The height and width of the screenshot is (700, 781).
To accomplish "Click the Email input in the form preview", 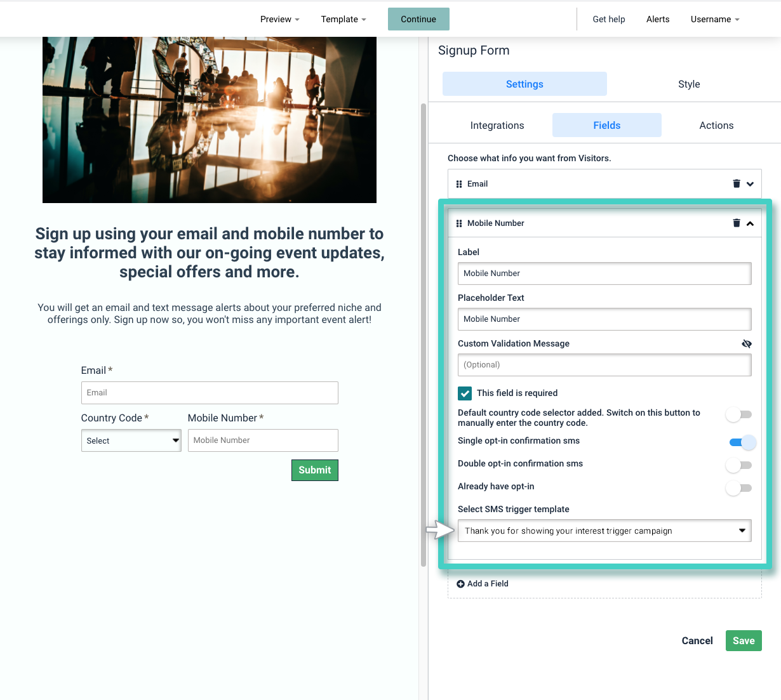I will [210, 393].
